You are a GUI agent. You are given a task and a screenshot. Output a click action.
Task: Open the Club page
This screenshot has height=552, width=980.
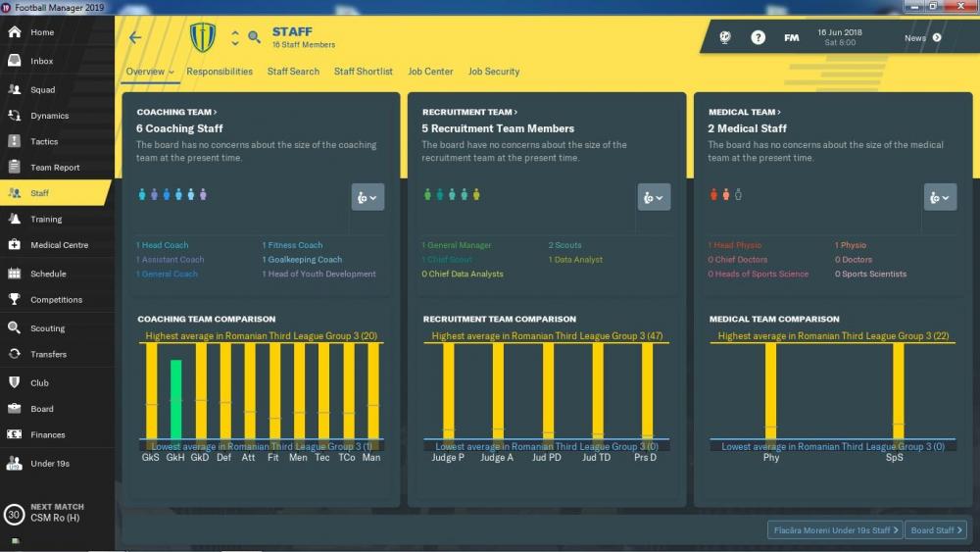[39, 382]
